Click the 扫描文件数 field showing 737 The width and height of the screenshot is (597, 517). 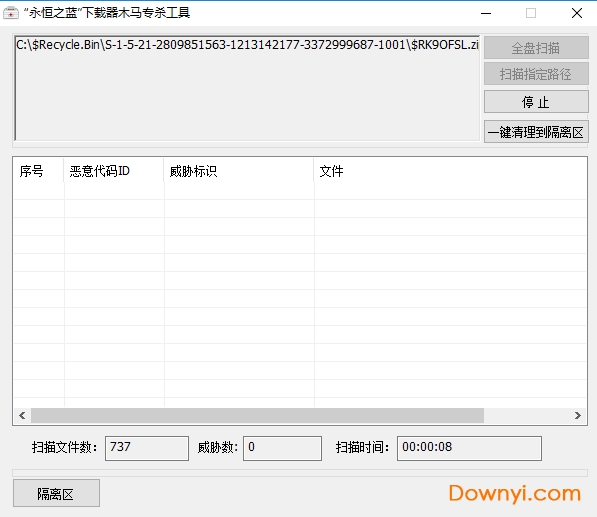click(x=147, y=448)
